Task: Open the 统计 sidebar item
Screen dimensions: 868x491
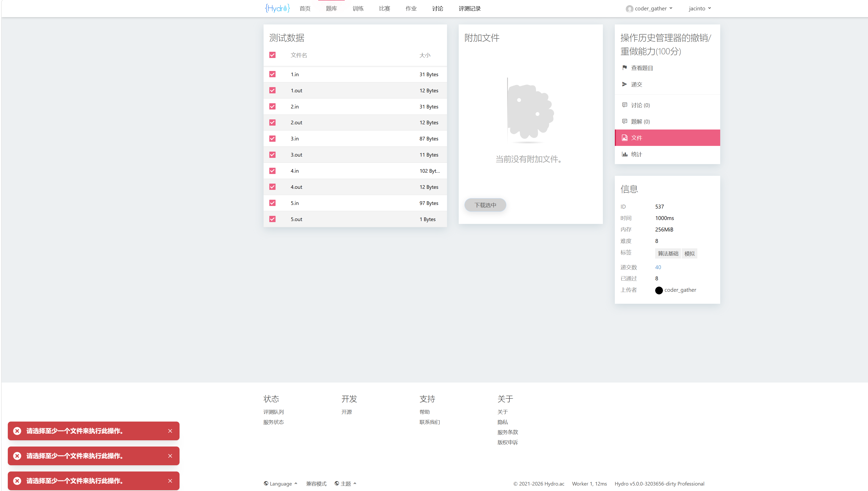Action: (667, 154)
